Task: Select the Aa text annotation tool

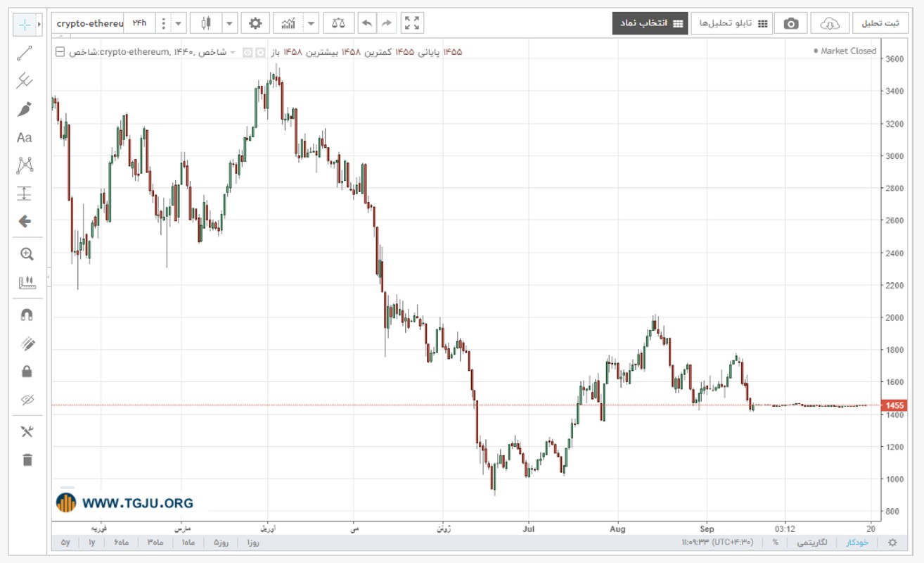Action: pos(25,137)
